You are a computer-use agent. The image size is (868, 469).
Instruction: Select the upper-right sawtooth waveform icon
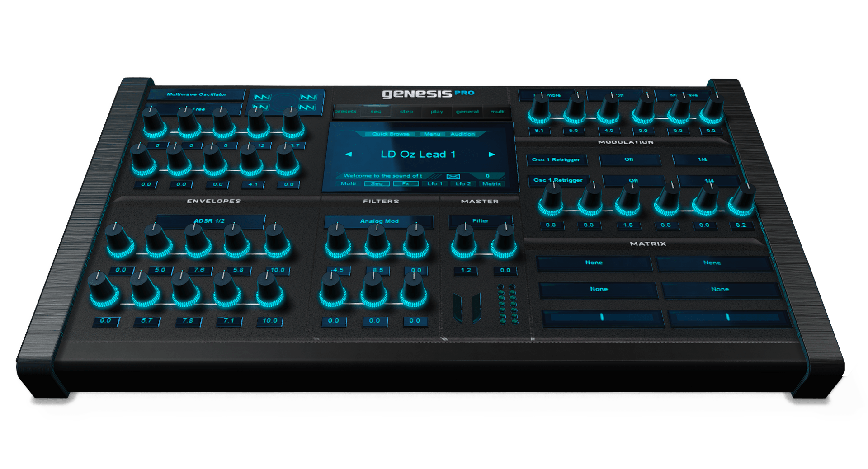coord(308,97)
